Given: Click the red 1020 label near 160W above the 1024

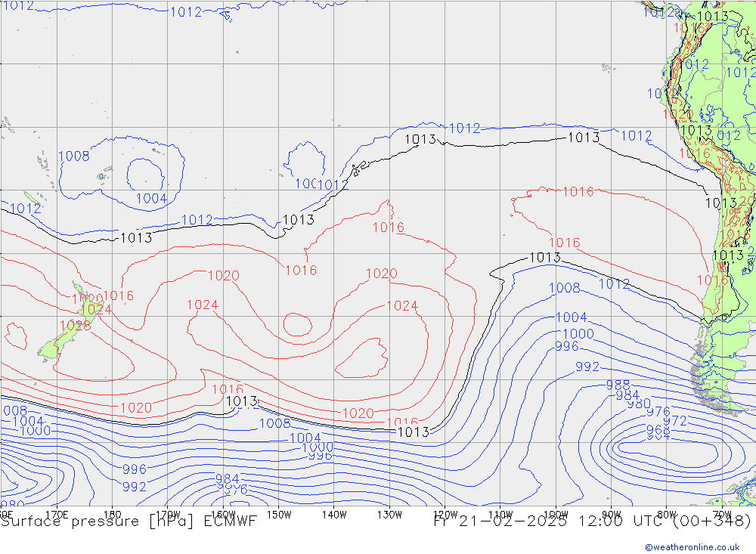Looking at the screenshot, I should [224, 275].
